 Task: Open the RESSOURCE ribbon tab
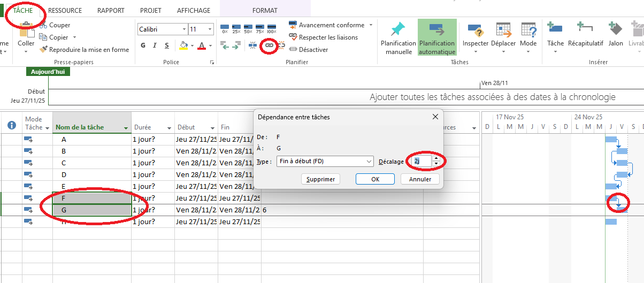[65, 10]
